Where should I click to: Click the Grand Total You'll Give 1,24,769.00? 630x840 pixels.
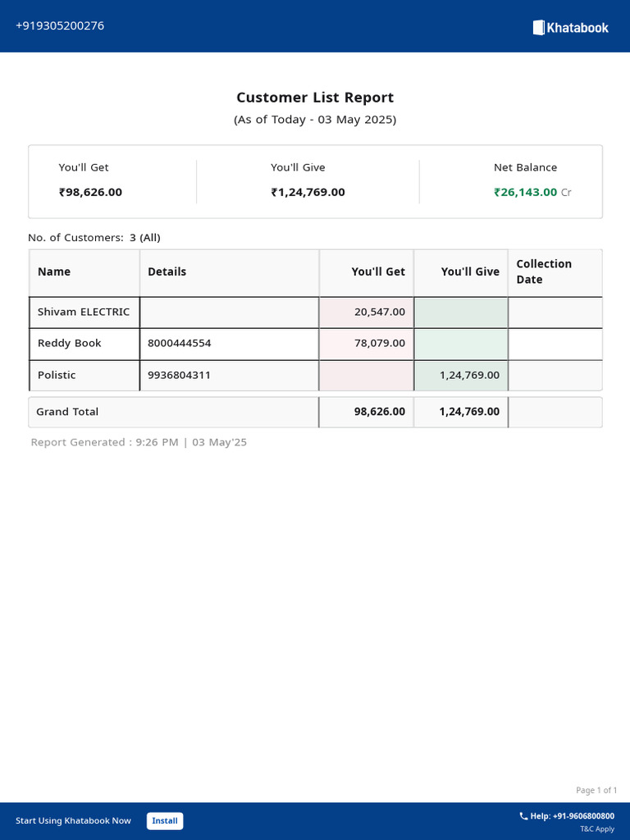click(469, 412)
